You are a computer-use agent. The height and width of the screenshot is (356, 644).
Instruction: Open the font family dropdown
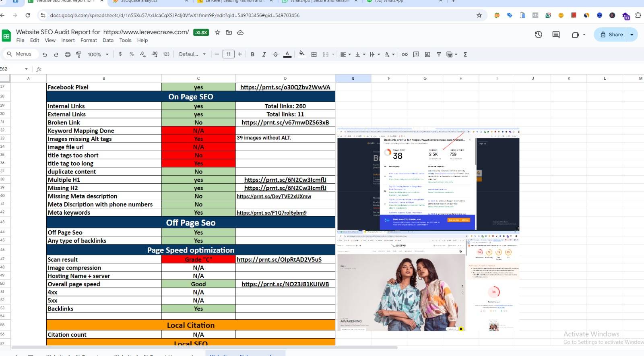point(192,54)
